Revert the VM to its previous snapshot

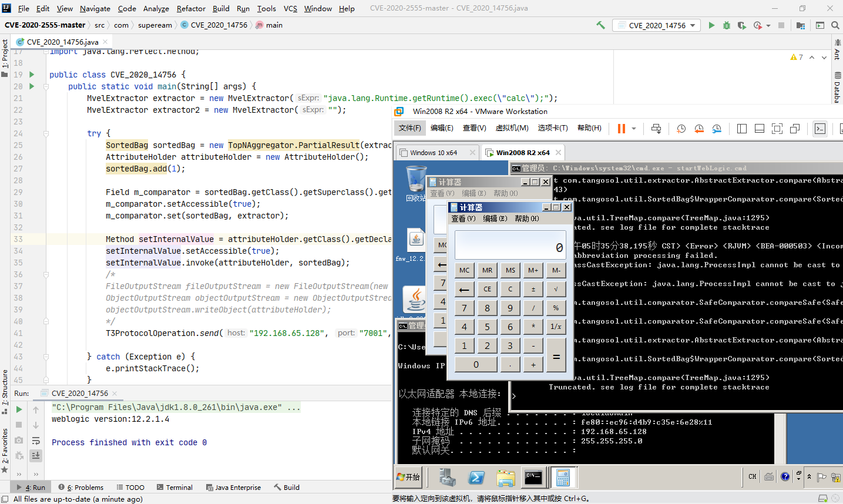coord(699,129)
